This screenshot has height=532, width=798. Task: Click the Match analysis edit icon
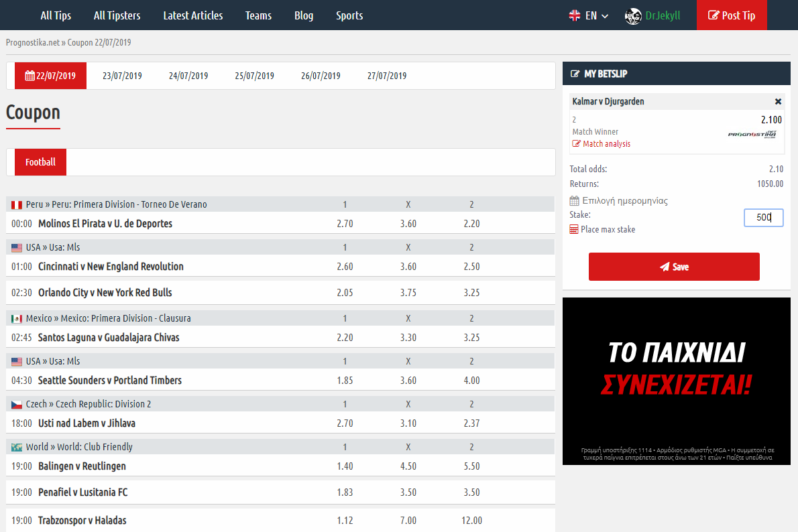(x=576, y=144)
